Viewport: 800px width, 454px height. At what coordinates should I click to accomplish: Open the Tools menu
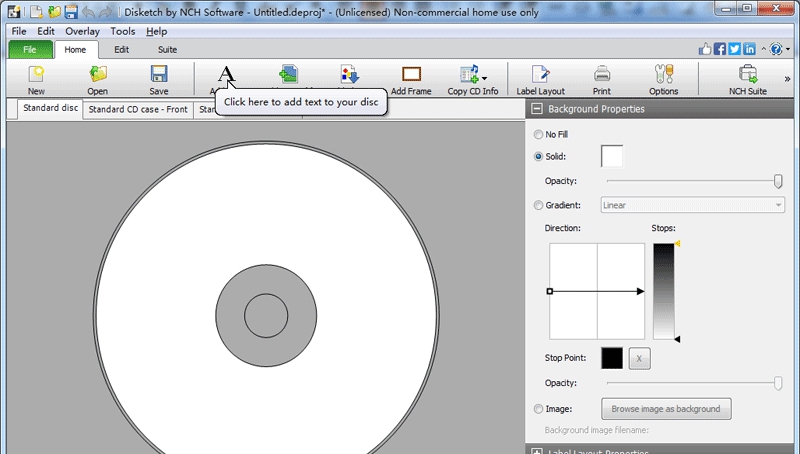[x=123, y=31]
